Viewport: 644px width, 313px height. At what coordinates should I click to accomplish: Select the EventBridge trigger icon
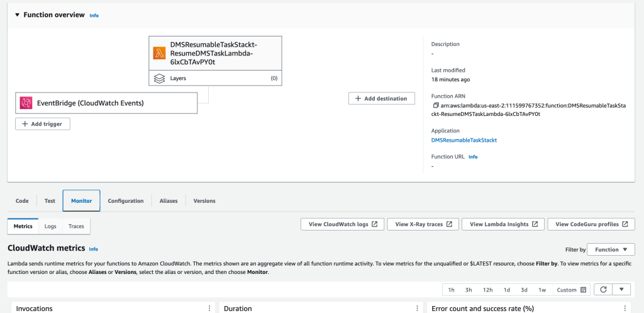(26, 103)
